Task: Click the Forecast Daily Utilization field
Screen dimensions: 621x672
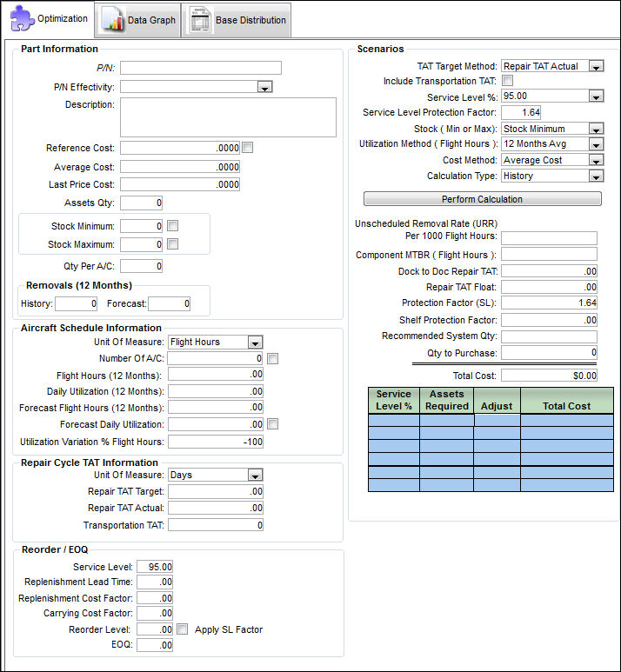Action: point(216,424)
